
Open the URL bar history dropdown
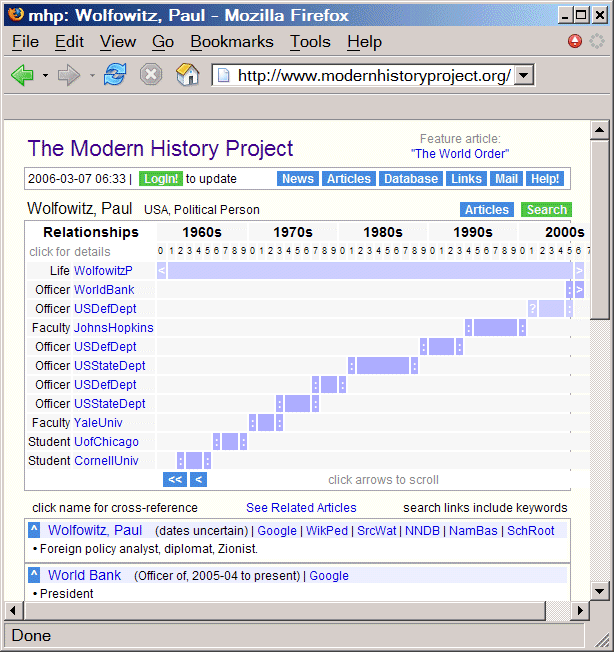pyautogui.click(x=525, y=76)
